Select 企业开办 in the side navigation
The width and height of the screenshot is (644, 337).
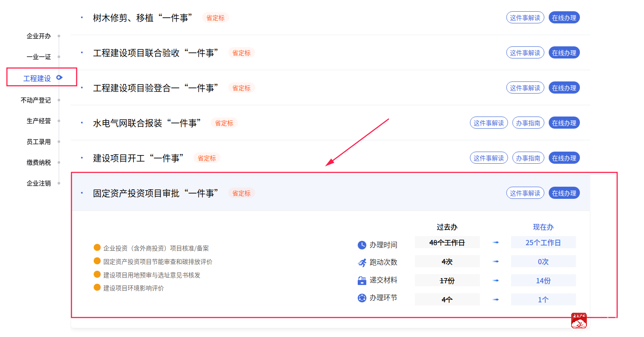[x=39, y=36]
